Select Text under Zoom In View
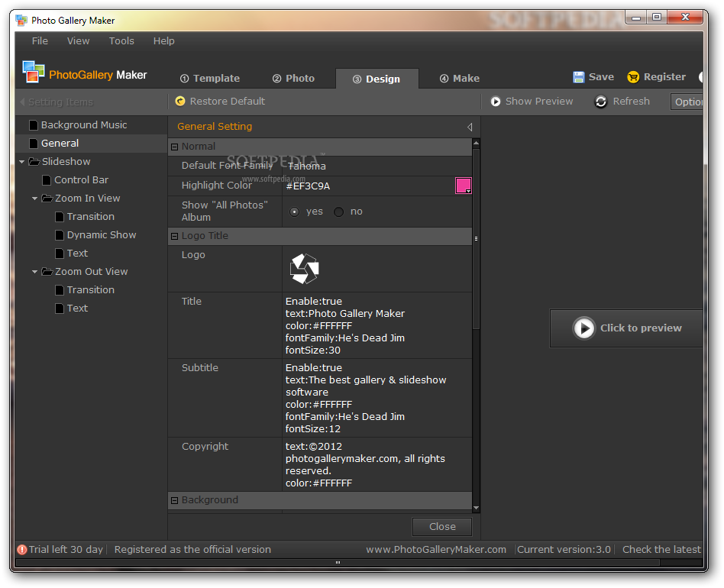 77,254
